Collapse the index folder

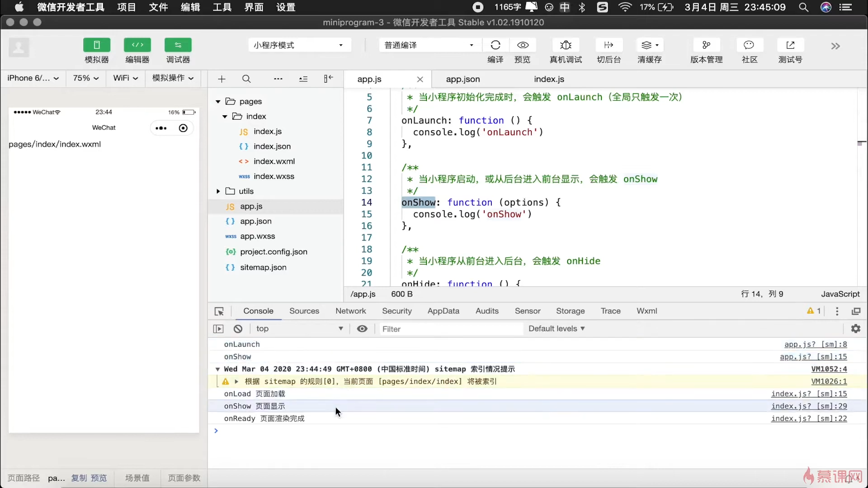tap(225, 117)
